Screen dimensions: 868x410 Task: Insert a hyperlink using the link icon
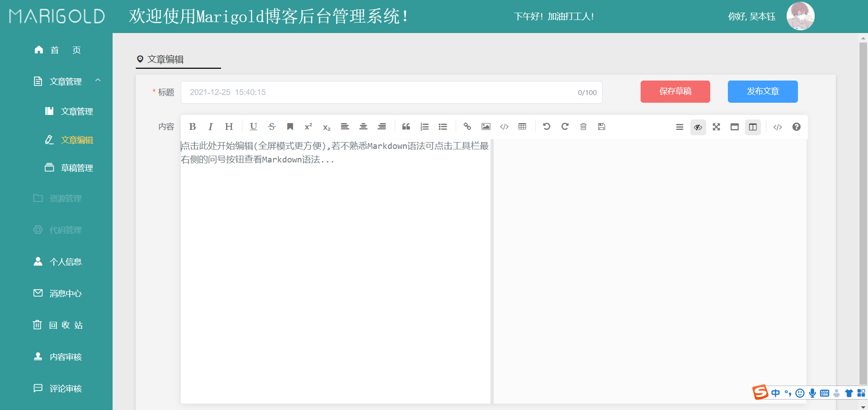click(467, 127)
